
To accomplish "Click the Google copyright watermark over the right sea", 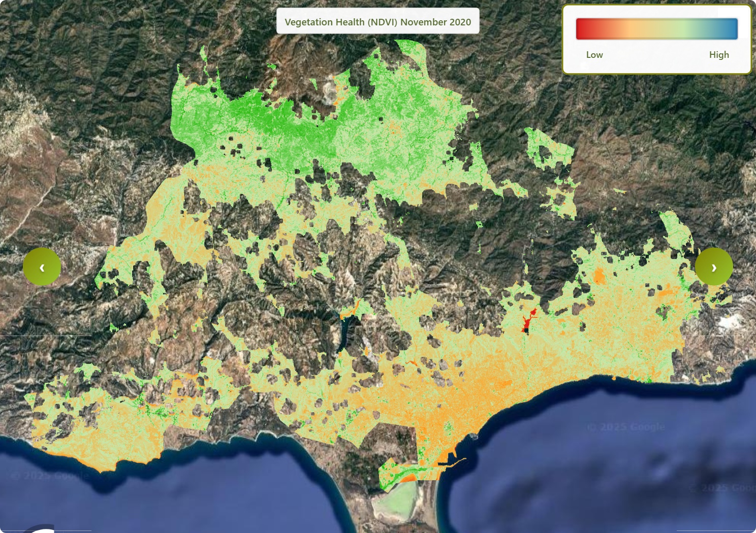I will point(625,427).
